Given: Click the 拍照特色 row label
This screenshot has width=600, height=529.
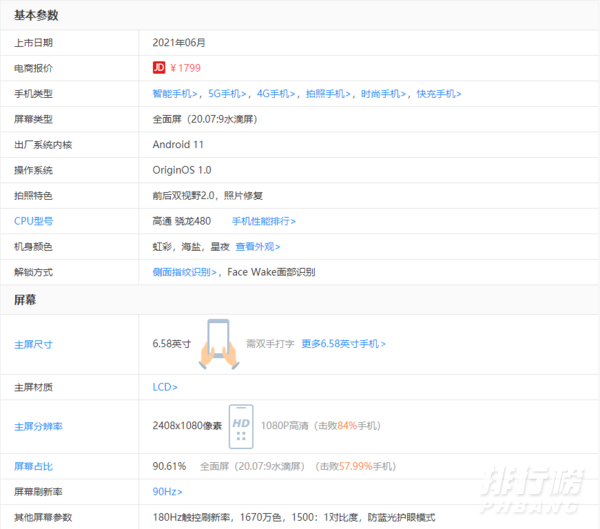Looking at the screenshot, I should [x=33, y=196].
